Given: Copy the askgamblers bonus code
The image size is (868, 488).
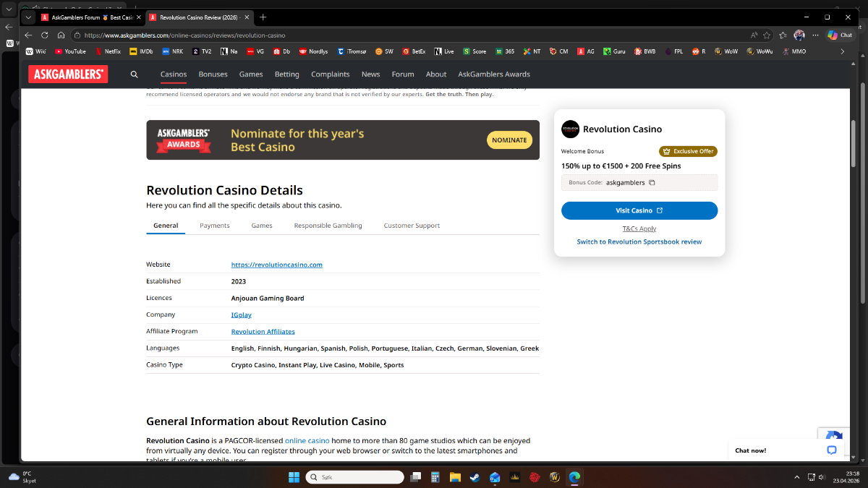Looking at the screenshot, I should pyautogui.click(x=652, y=183).
